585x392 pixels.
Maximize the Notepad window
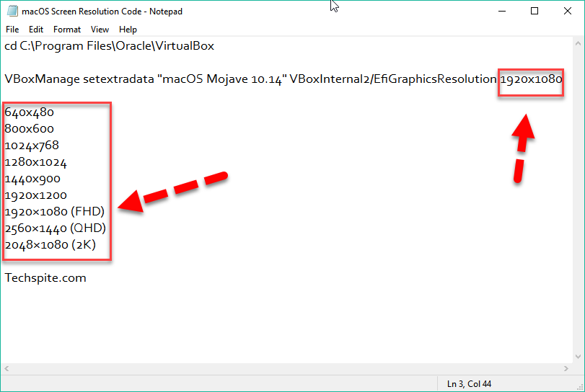535,11
